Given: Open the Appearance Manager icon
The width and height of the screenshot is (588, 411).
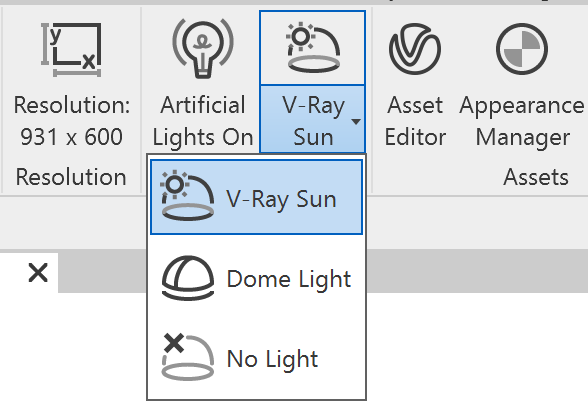Looking at the screenshot, I should [522, 49].
